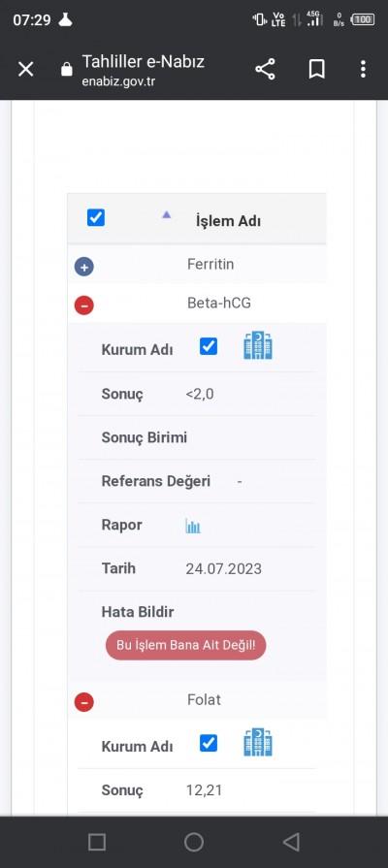The width and height of the screenshot is (388, 868).
Task: Uncheck the Folat Kurum Adı checkbox
Action: coord(209,743)
